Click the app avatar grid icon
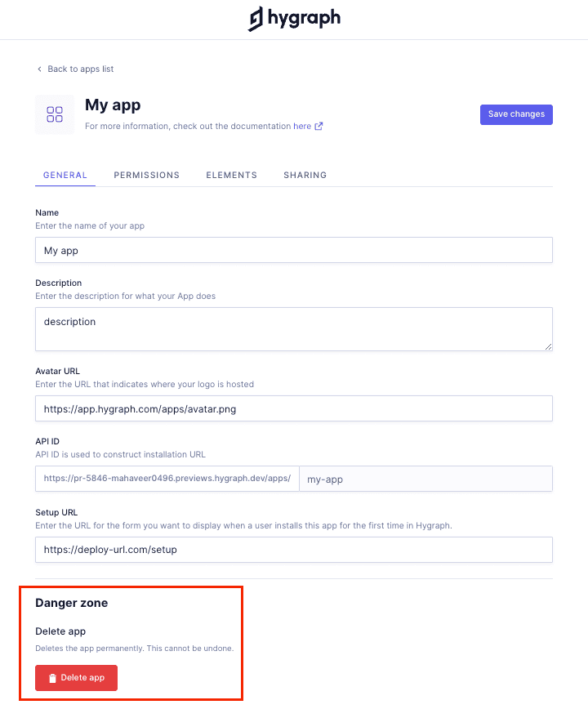588x718 pixels. click(x=55, y=114)
